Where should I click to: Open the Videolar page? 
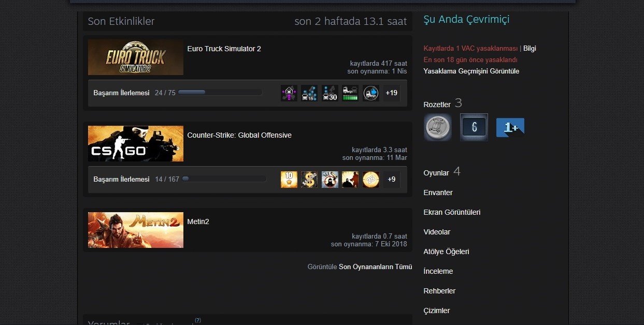click(x=437, y=232)
